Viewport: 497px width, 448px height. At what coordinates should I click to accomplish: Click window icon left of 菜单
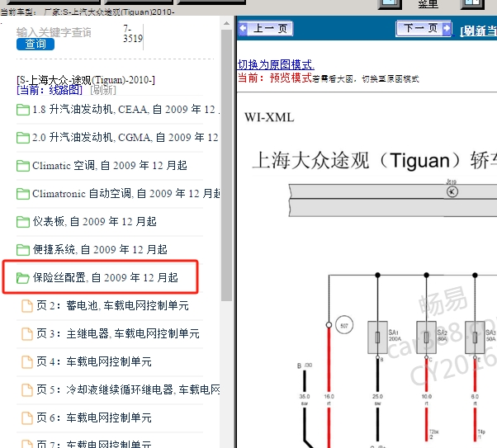click(390, 4)
